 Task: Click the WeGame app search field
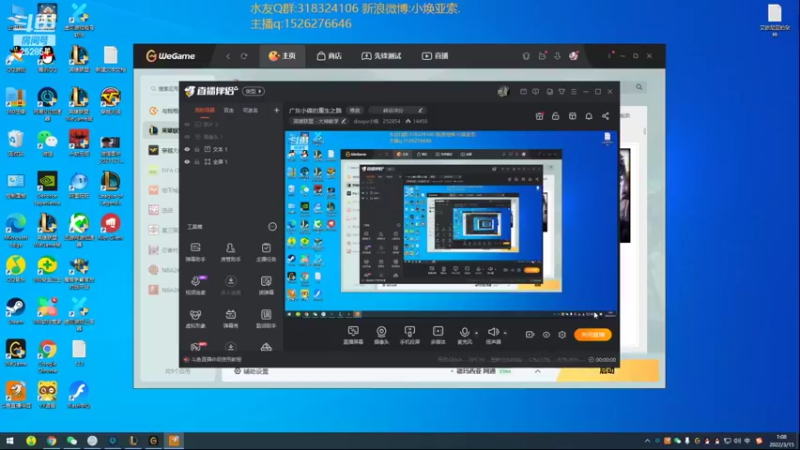click(x=164, y=89)
